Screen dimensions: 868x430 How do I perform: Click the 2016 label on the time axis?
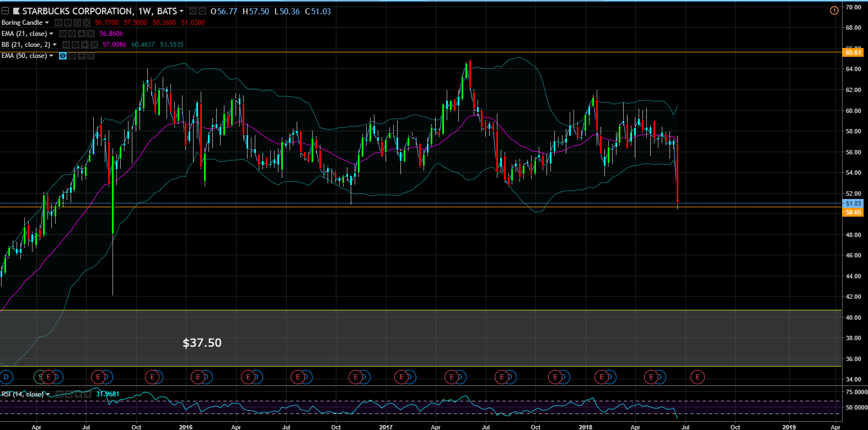(186, 427)
